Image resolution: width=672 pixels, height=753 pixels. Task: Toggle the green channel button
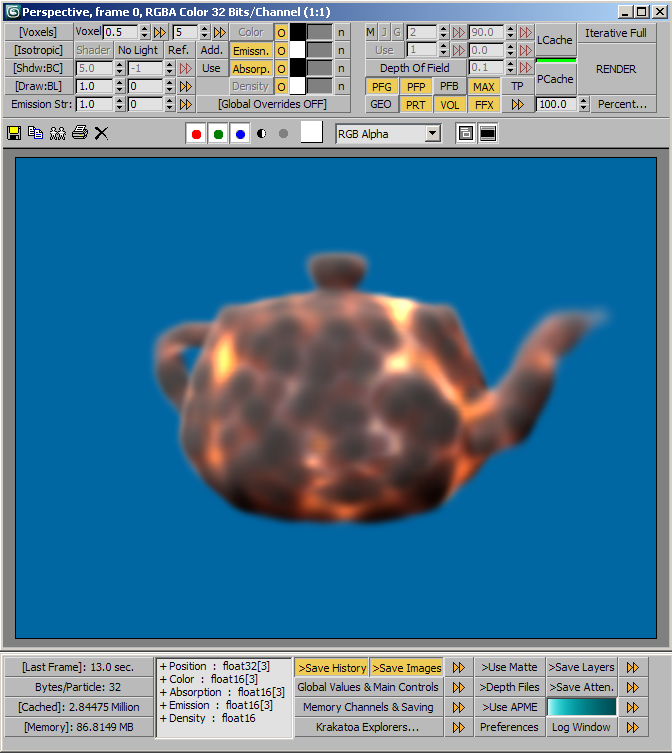pos(218,134)
